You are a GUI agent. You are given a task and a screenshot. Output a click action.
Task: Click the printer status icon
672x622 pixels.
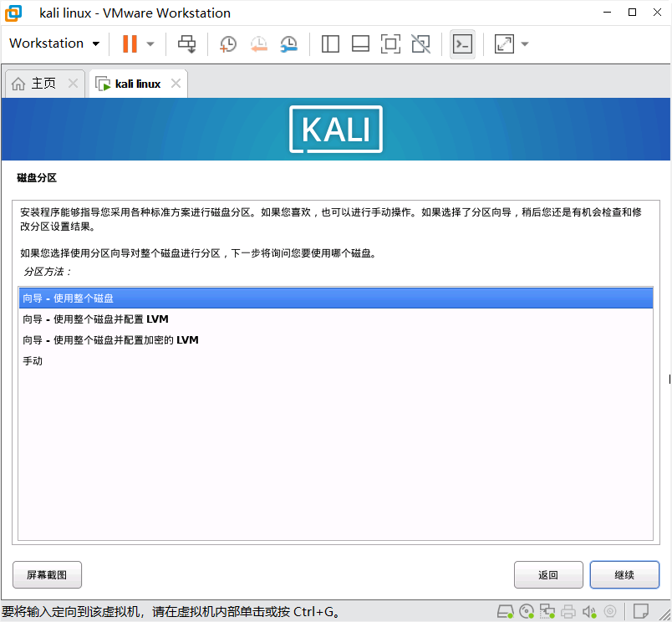point(568,612)
